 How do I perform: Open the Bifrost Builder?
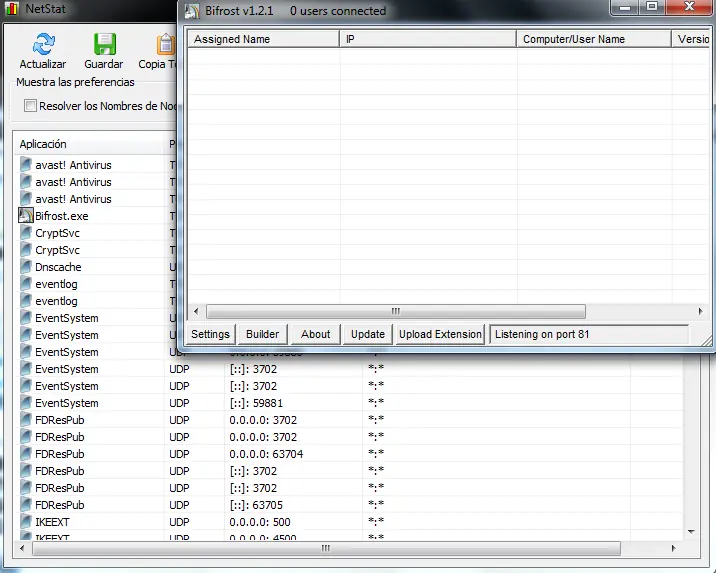pos(262,334)
